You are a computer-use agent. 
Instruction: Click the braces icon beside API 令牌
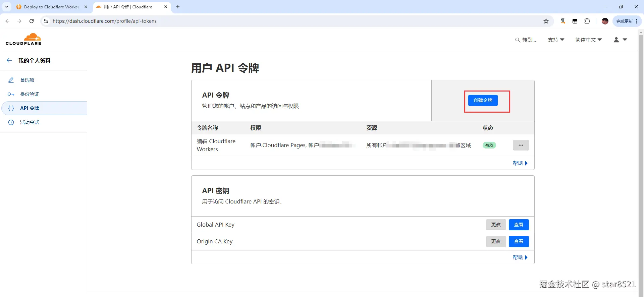[x=11, y=108]
